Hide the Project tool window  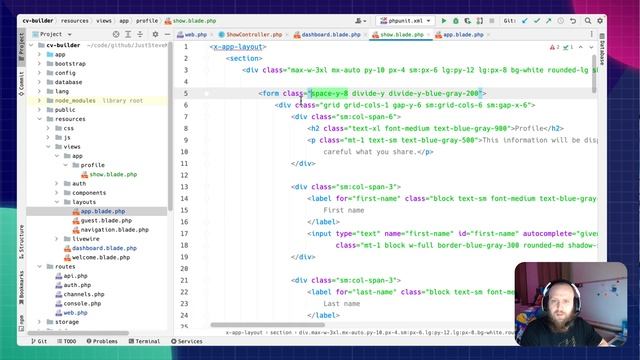tap(167, 34)
